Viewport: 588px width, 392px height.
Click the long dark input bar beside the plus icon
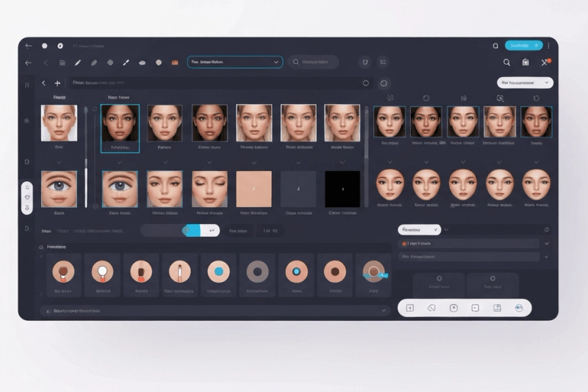pyautogui.click(x=221, y=83)
